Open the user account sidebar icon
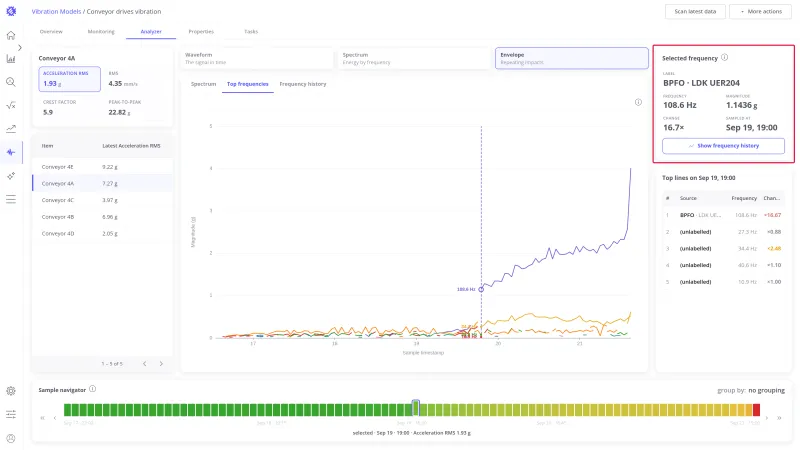 [x=11, y=438]
